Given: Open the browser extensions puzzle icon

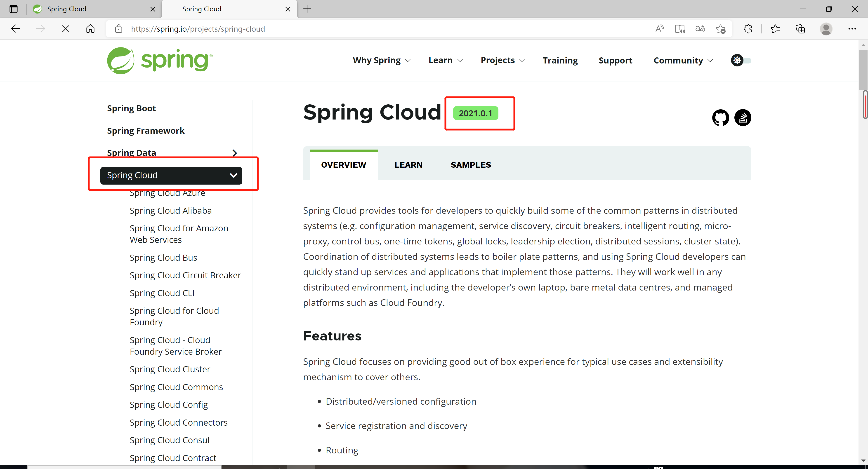Looking at the screenshot, I should [748, 29].
